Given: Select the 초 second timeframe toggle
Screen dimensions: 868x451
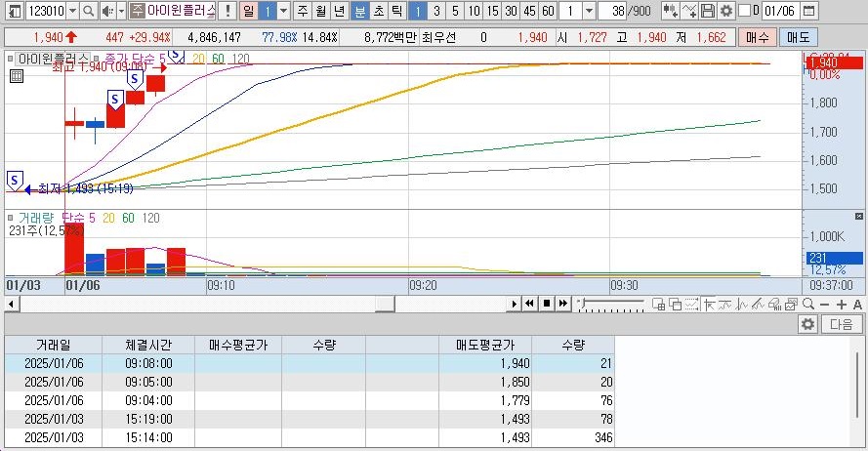Looking at the screenshot, I should tap(378, 11).
